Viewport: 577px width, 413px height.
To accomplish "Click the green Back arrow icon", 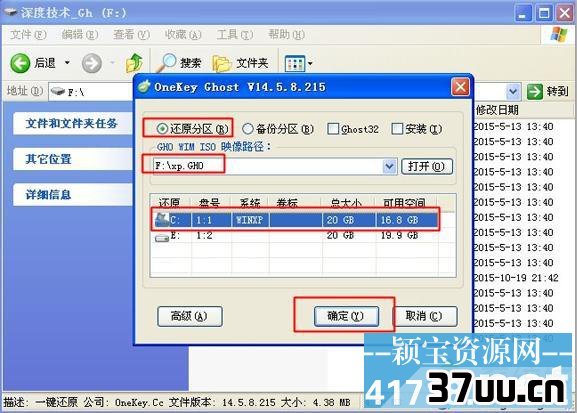I will 20,63.
